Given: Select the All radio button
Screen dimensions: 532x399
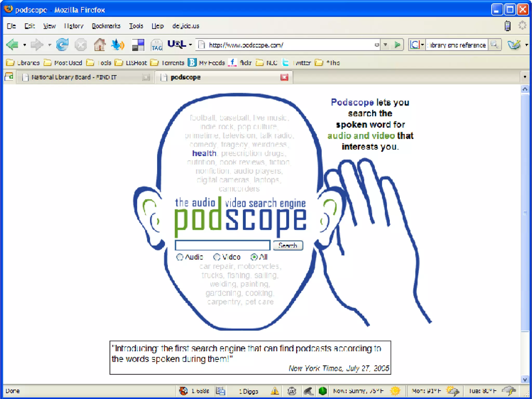Looking at the screenshot, I should pyautogui.click(x=254, y=257).
